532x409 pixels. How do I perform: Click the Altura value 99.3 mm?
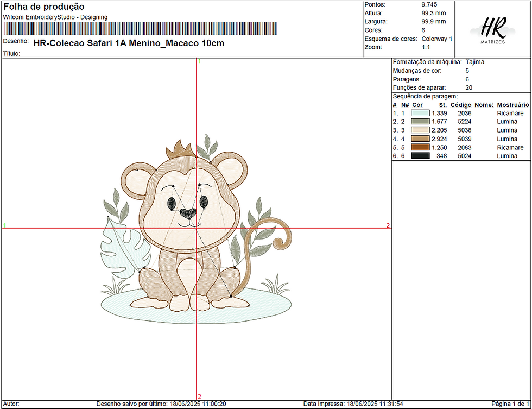[x=434, y=13]
